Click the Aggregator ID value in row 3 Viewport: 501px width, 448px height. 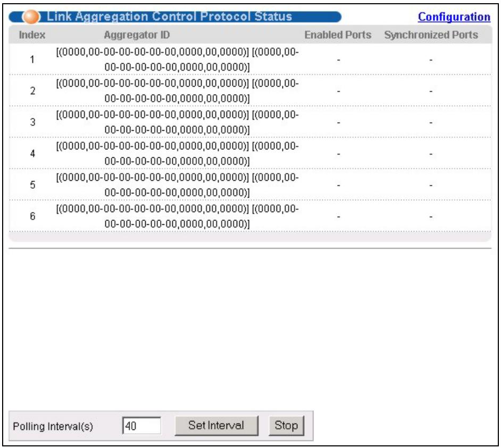[x=177, y=122]
